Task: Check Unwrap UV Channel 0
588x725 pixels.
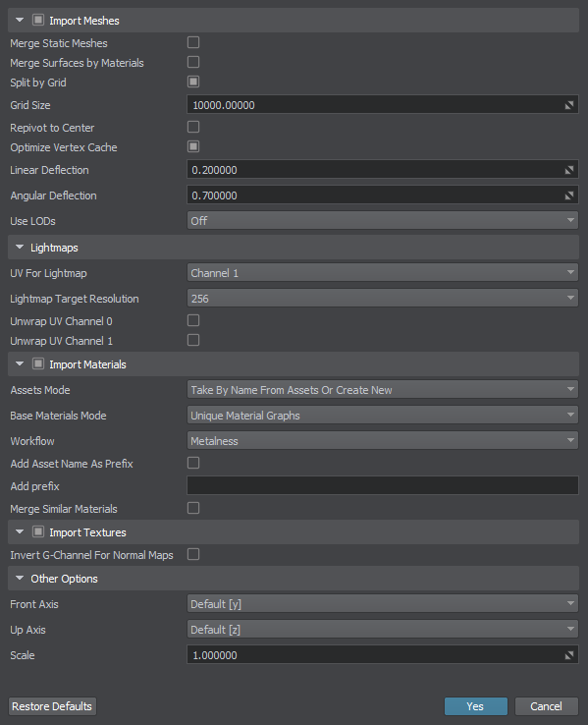Action: pos(193,320)
